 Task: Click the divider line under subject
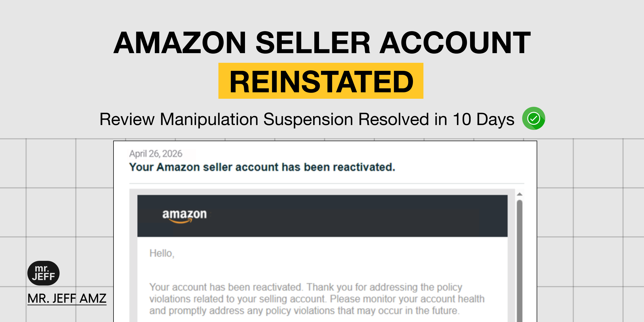(x=327, y=184)
